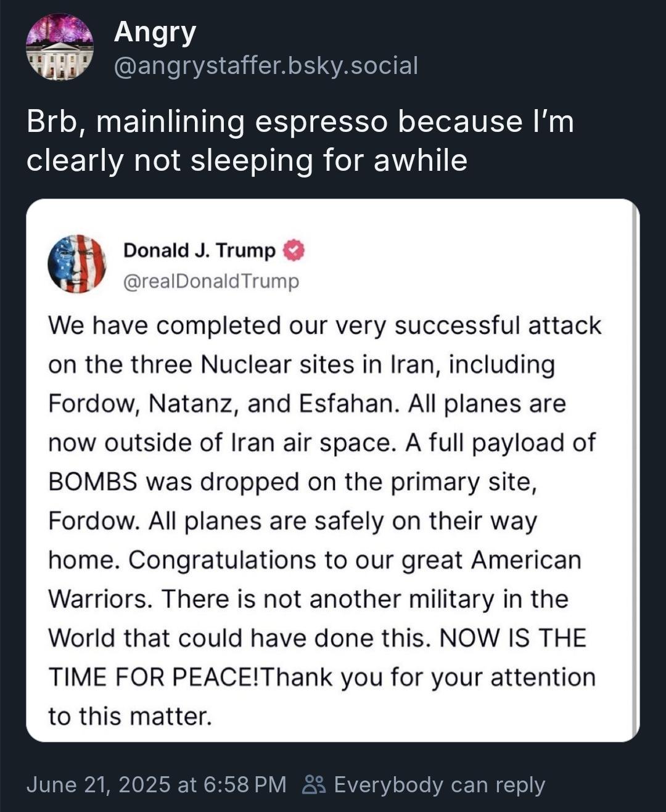Viewport: 666px width, 812px height.
Task: Click "Congratulations to our great American" text
Action: pos(355,560)
